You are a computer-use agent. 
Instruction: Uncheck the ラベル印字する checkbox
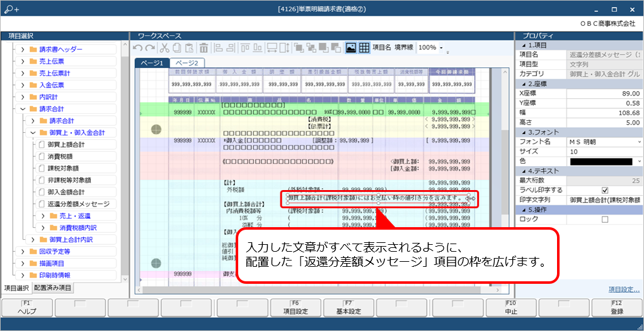point(604,190)
